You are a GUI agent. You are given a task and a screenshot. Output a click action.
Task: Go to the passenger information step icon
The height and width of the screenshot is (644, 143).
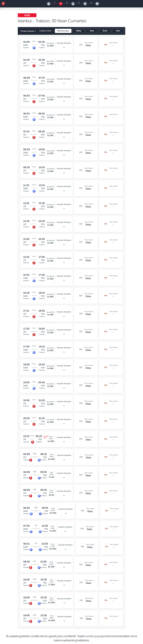click(x=73, y=4)
